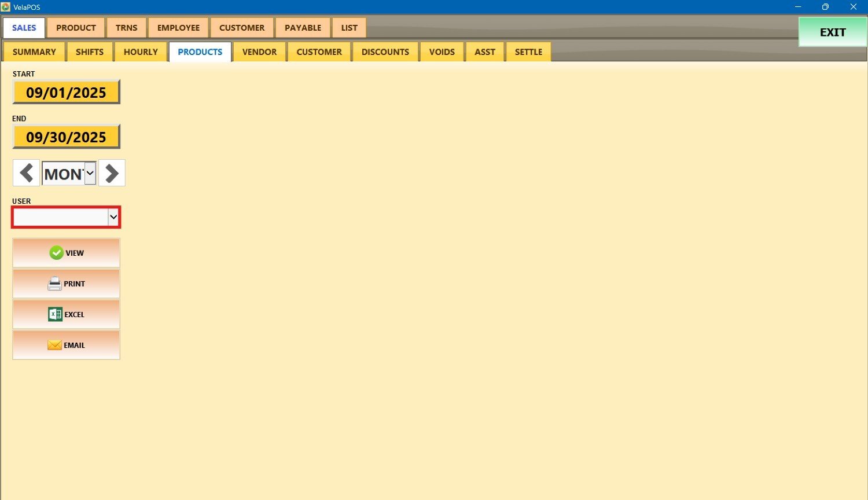Open the EMPLOYEE main tab
The height and width of the screenshot is (500, 868).
[x=178, y=28]
